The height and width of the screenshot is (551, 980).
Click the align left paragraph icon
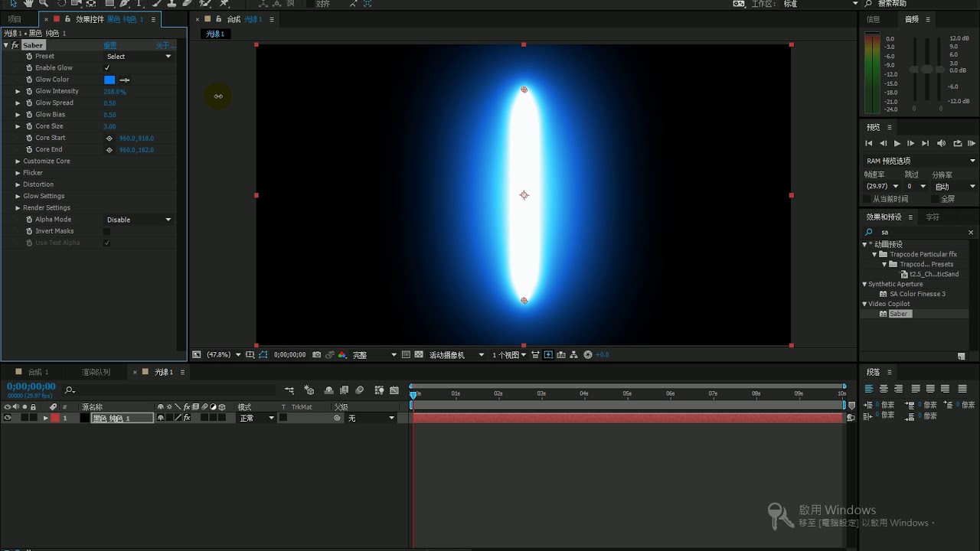click(869, 390)
